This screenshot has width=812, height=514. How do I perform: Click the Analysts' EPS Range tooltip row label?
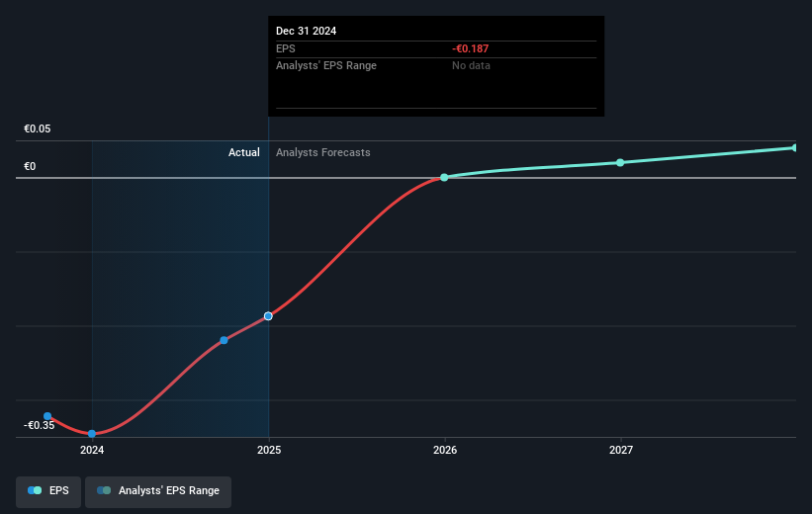[326, 66]
